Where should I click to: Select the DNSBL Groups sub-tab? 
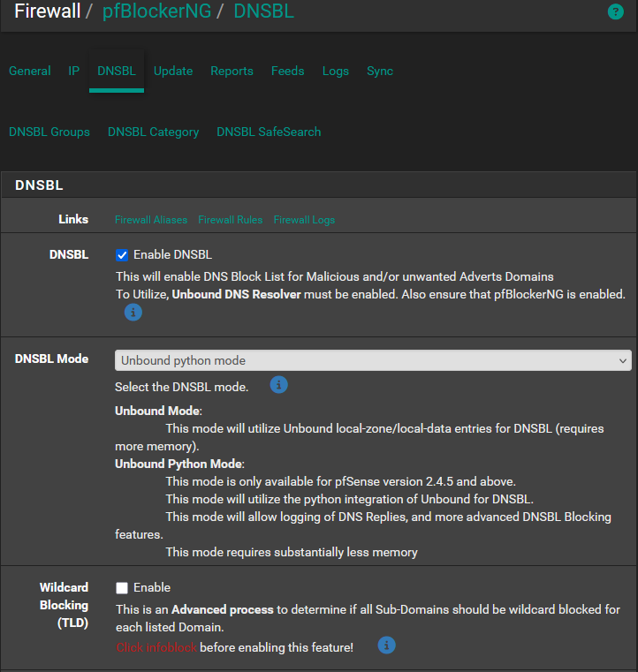pos(49,132)
